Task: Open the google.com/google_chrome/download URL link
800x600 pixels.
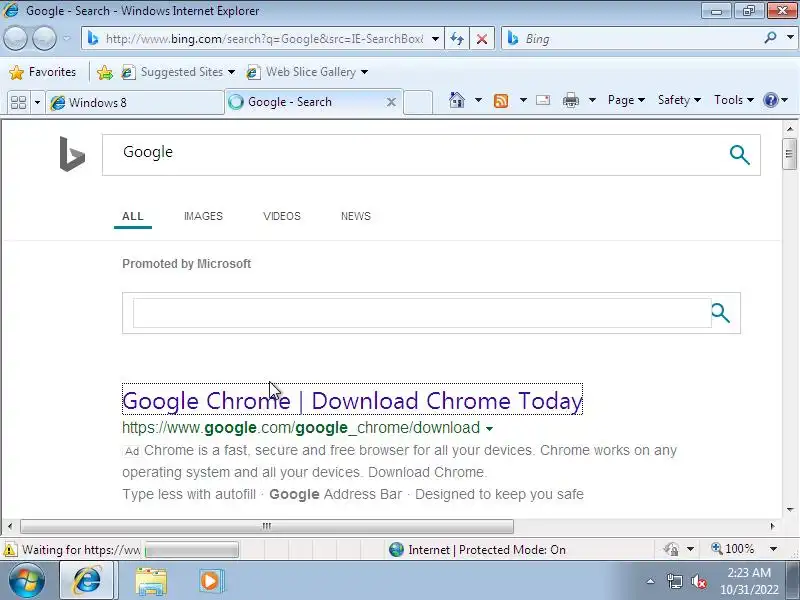Action: (301, 428)
